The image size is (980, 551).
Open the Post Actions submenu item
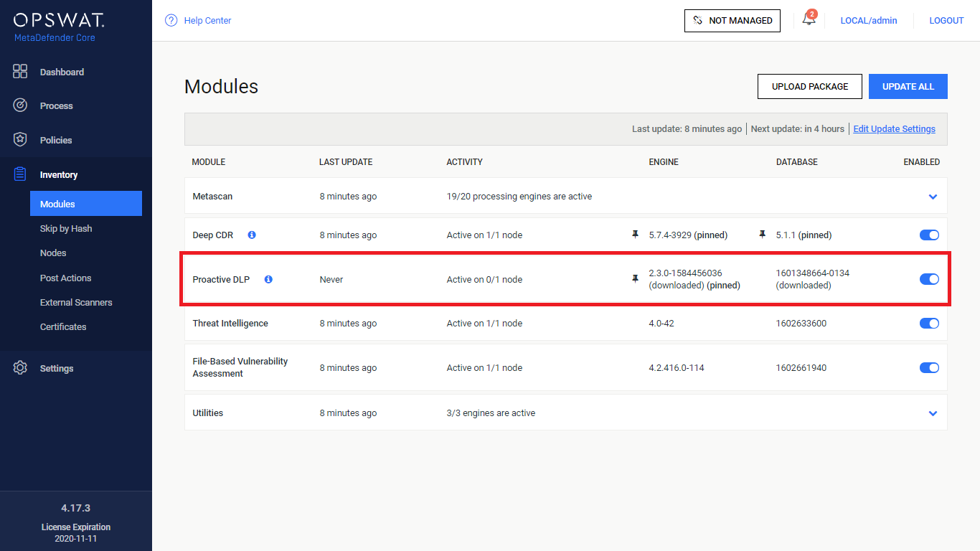(65, 278)
